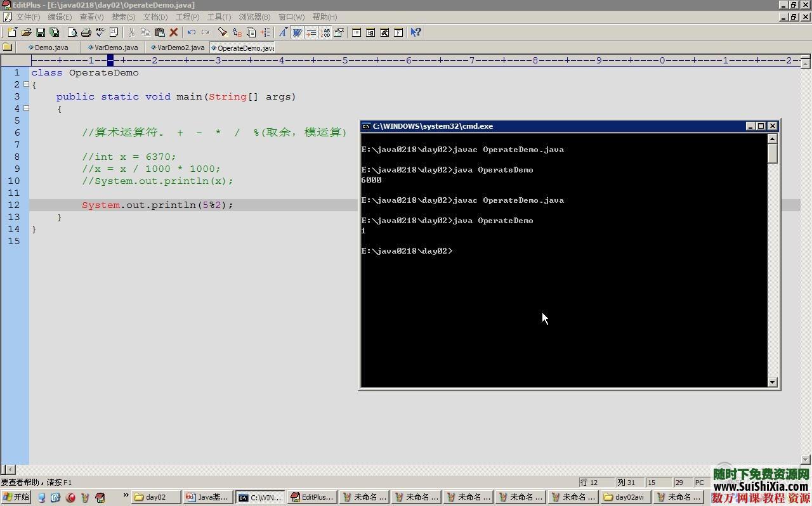Toggle the directory window folder icon

pyautogui.click(x=8, y=47)
